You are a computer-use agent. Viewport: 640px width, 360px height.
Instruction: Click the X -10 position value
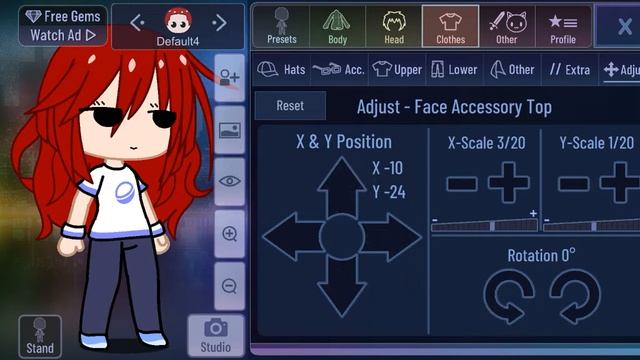(387, 168)
